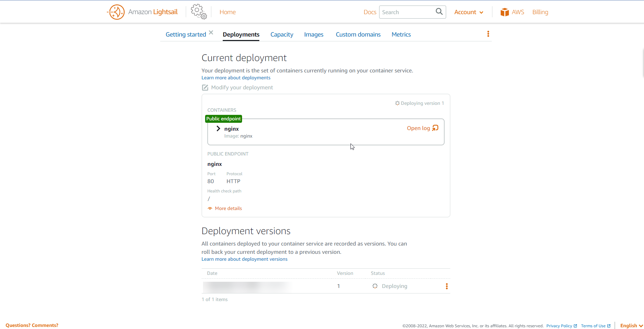Screen dimensions: 644x329
Task: Open the English language dropdown
Action: pyautogui.click(x=631, y=326)
